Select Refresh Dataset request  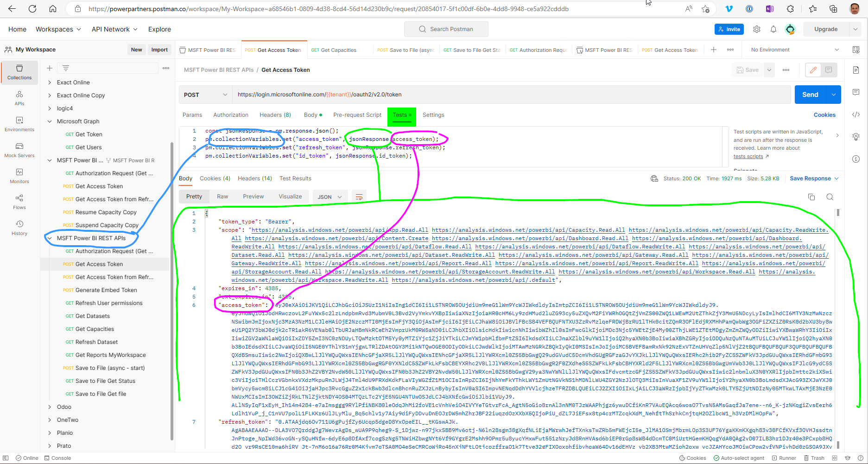(x=96, y=342)
